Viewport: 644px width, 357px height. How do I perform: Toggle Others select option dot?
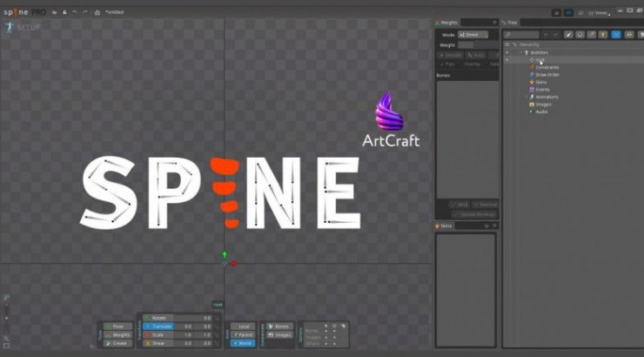(326, 343)
